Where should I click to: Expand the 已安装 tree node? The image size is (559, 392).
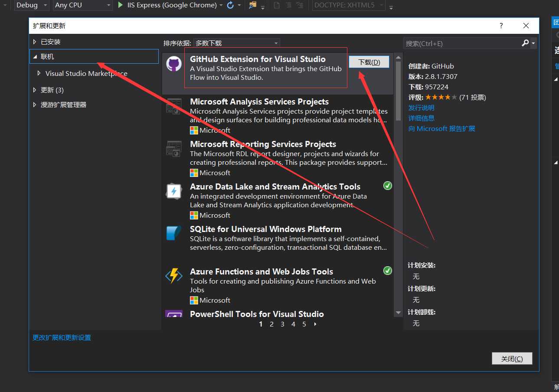(x=35, y=42)
